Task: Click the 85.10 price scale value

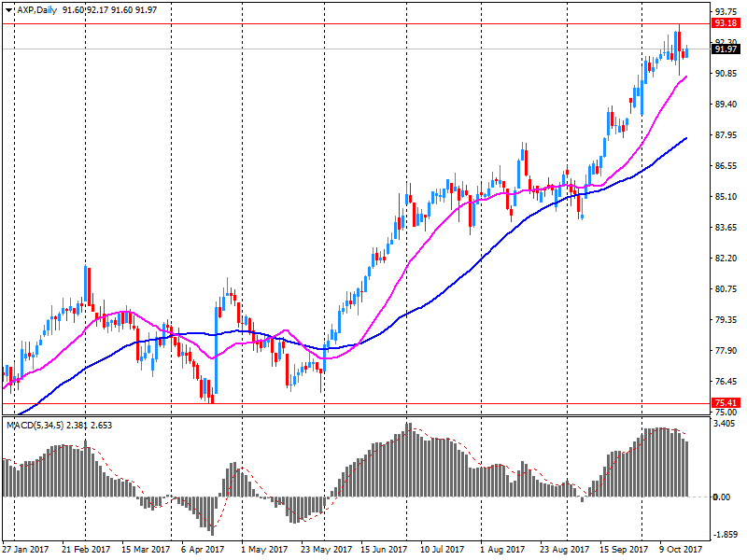Action: point(726,197)
